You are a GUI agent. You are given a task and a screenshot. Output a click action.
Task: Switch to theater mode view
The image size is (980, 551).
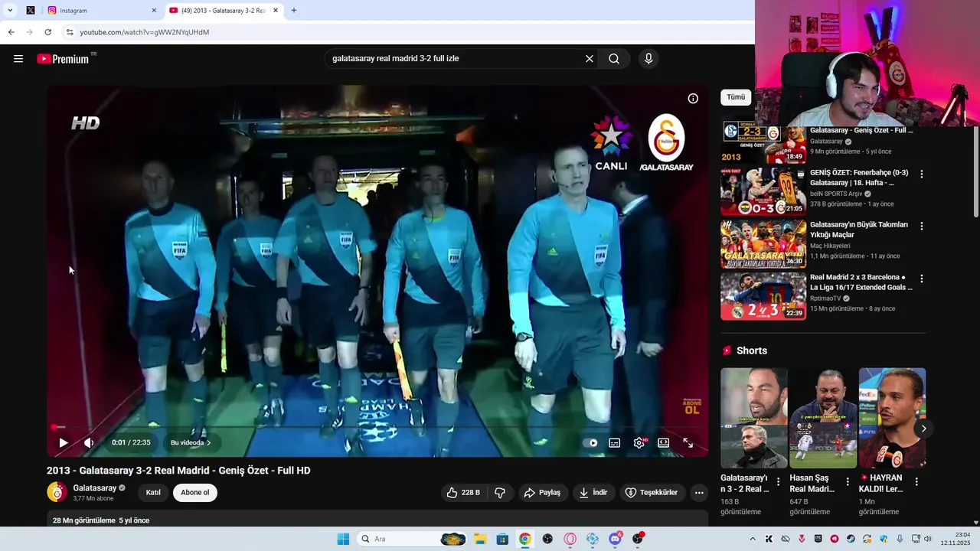pyautogui.click(x=663, y=442)
